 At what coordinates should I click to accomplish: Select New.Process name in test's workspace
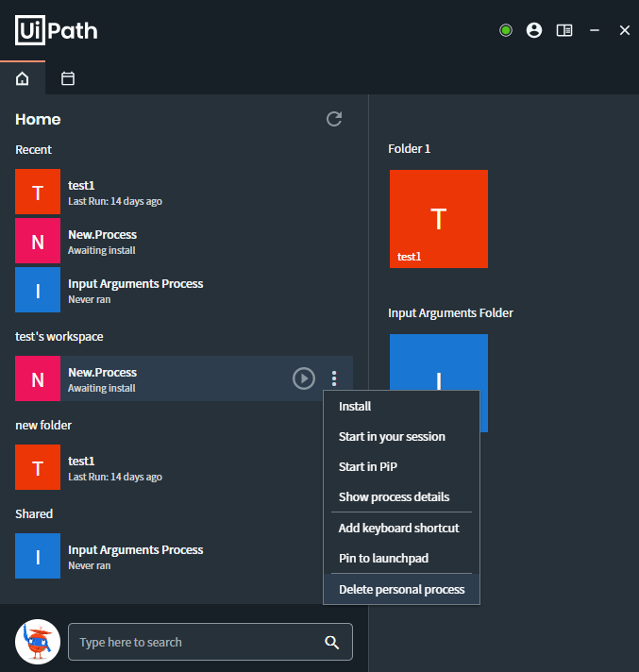(103, 373)
